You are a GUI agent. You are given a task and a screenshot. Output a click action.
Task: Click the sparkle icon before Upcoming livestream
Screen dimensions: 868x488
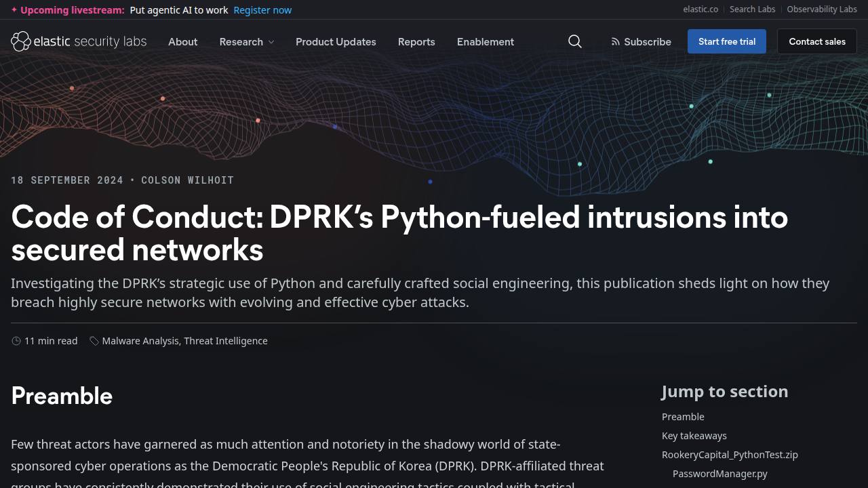(14, 10)
